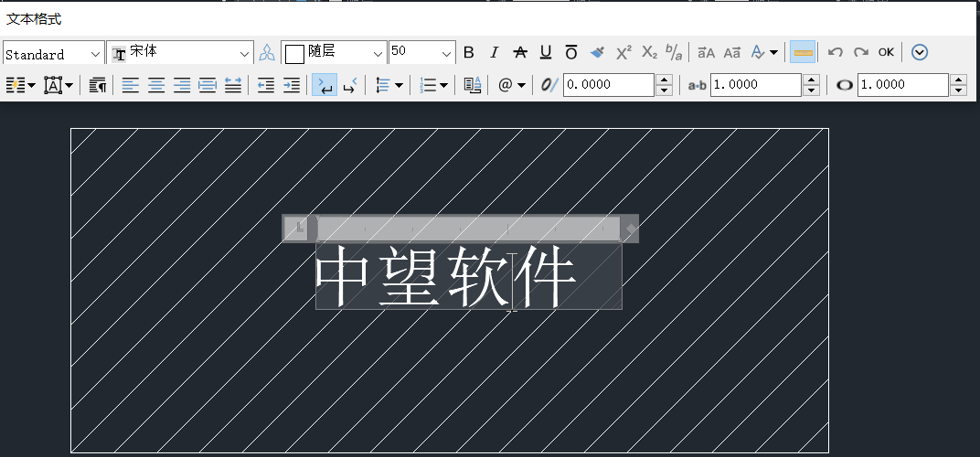The image size is (980, 457).
Task: Apply subscript formatting
Action: click(649, 53)
